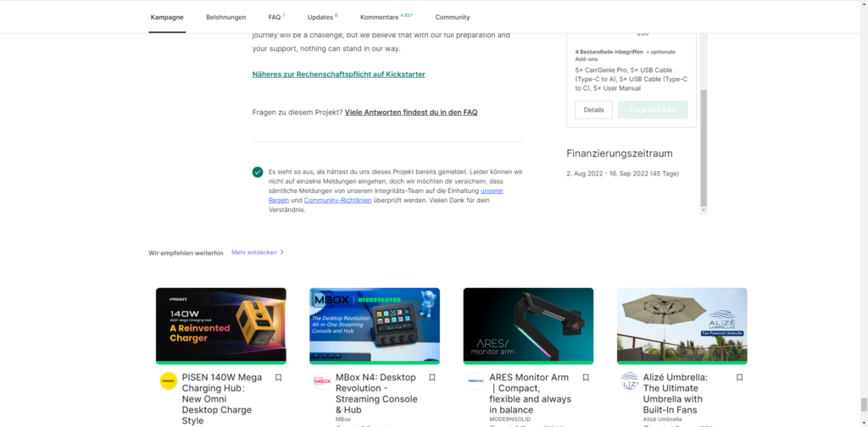This screenshot has height=427, width=868.
Task: Go to the Community tab
Action: point(453,17)
